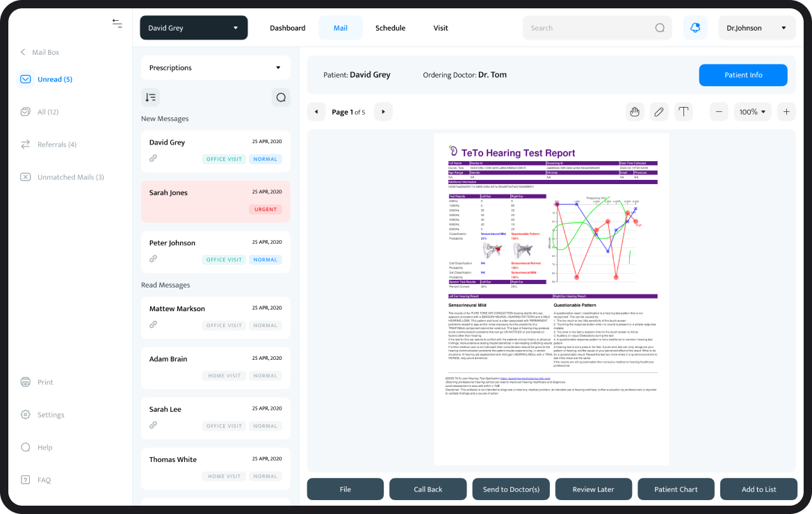Click attachment icon on Sarah Lee message
The image size is (812, 514).
pyautogui.click(x=153, y=425)
